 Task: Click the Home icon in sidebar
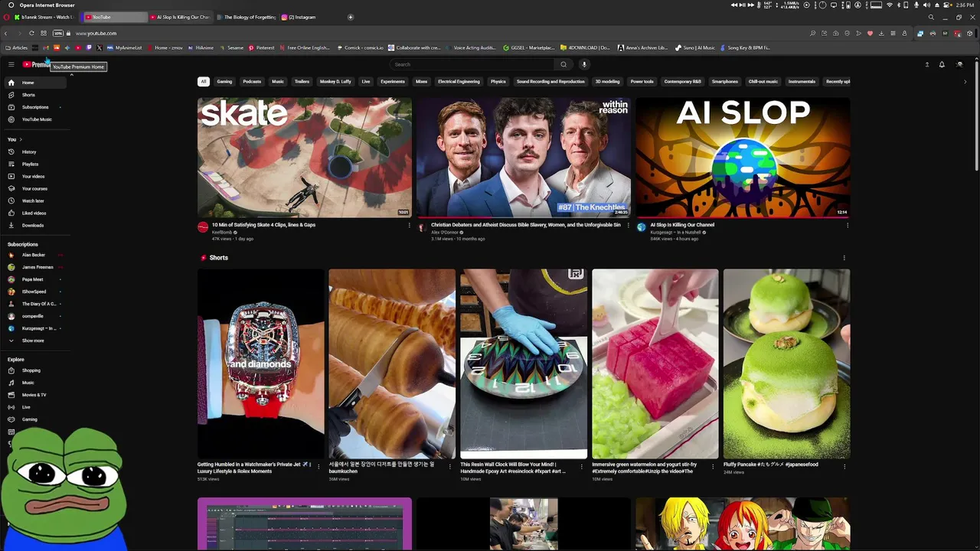(x=11, y=83)
